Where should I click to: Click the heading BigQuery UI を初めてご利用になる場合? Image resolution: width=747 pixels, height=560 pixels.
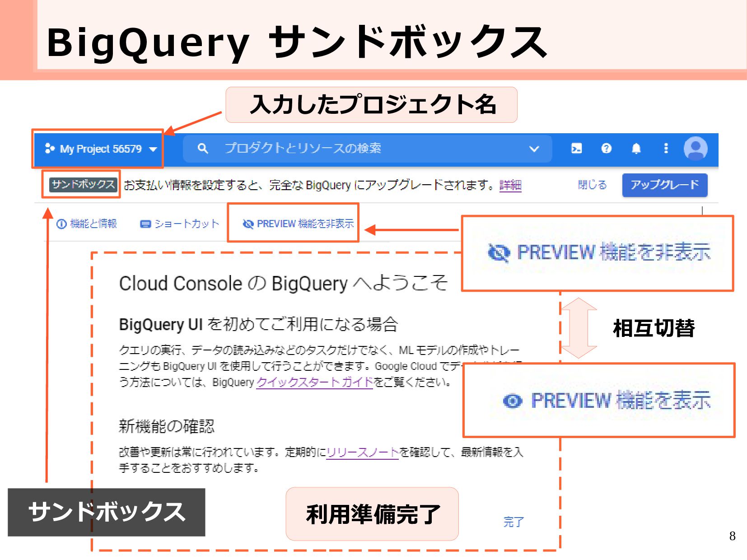258,324
